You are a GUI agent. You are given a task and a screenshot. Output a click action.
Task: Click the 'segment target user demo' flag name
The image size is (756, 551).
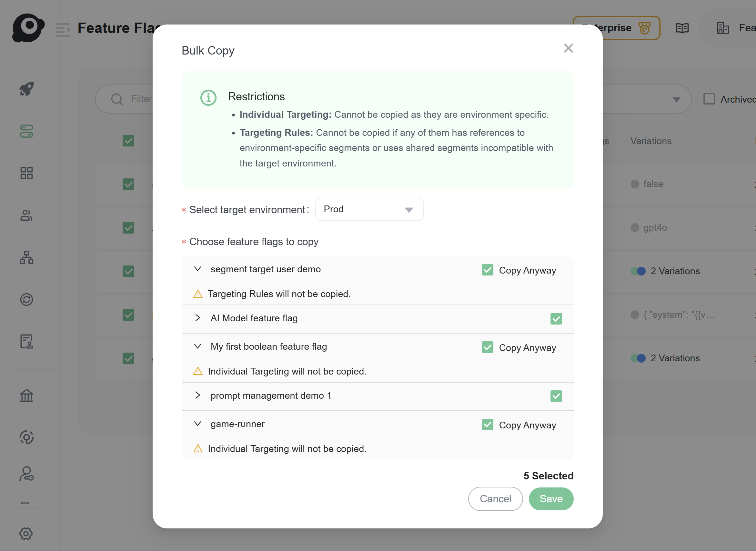click(266, 269)
